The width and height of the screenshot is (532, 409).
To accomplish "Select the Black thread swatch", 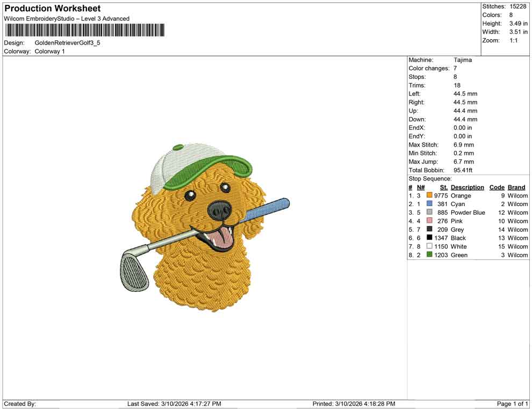I will coord(428,238).
